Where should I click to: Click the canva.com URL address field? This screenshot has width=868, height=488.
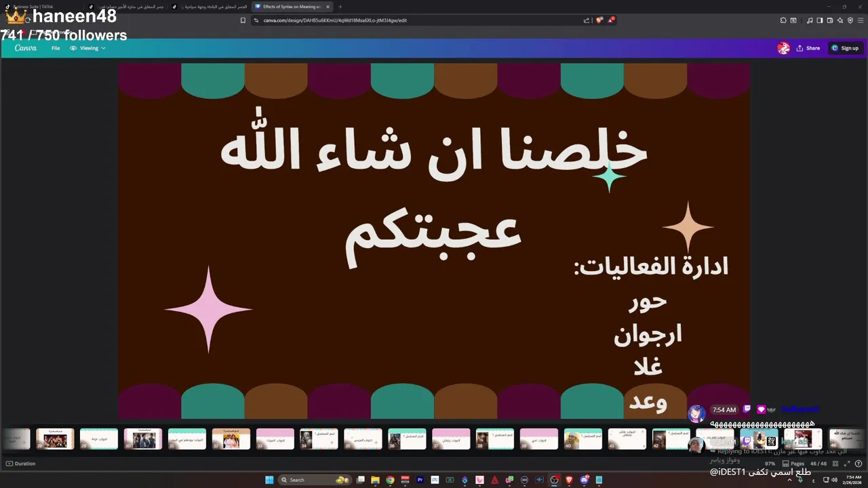coord(417,20)
